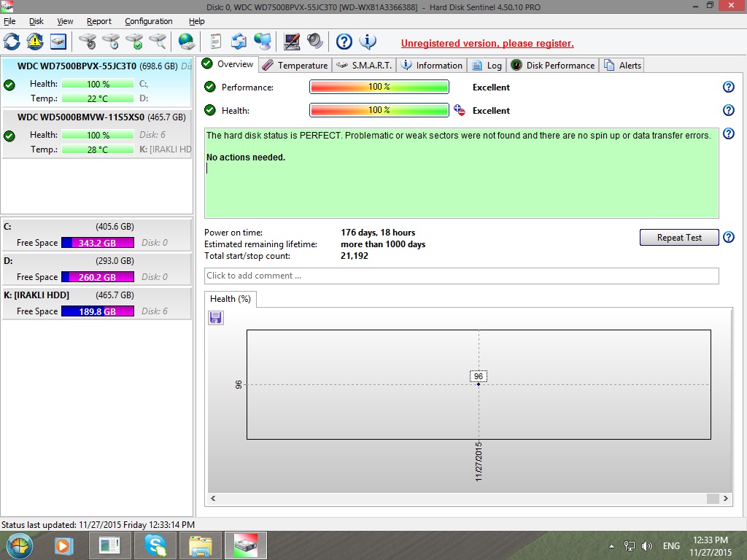Click the notepad report toolbar icon
Image resolution: width=747 pixels, height=560 pixels.
[215, 42]
